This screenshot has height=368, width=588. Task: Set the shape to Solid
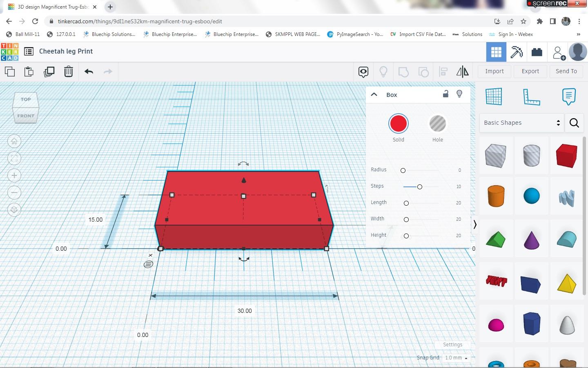pyautogui.click(x=398, y=124)
